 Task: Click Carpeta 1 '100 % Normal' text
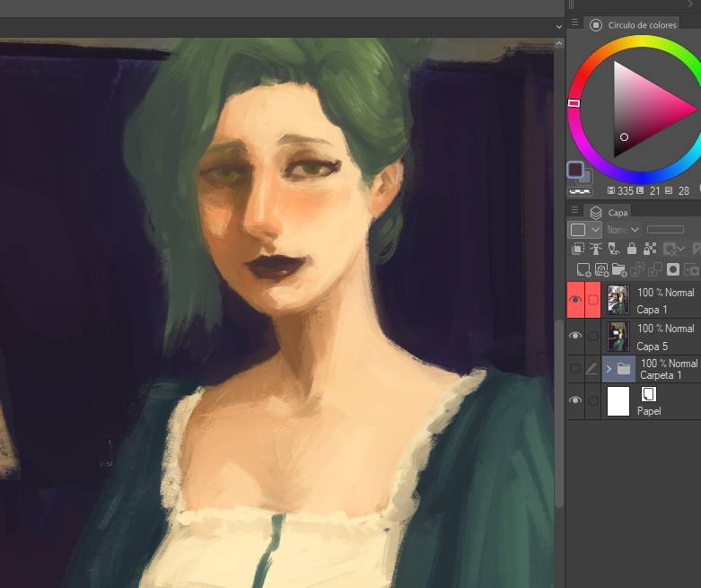tap(670, 364)
